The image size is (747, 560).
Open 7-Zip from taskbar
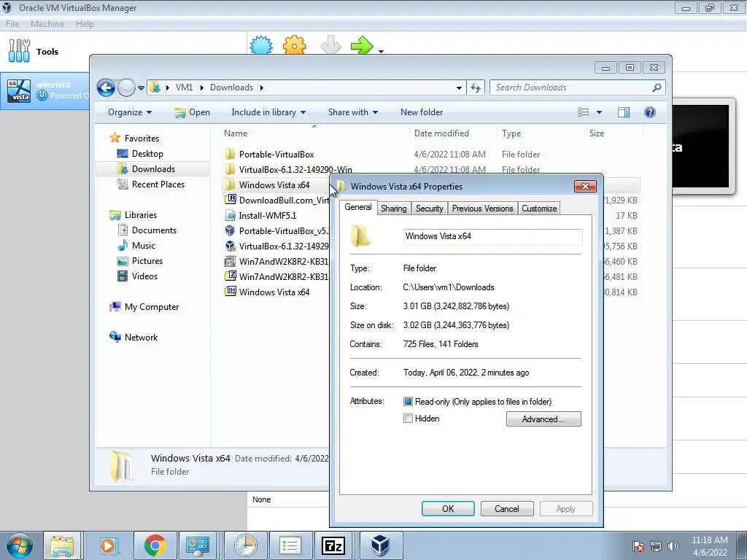pyautogui.click(x=333, y=545)
